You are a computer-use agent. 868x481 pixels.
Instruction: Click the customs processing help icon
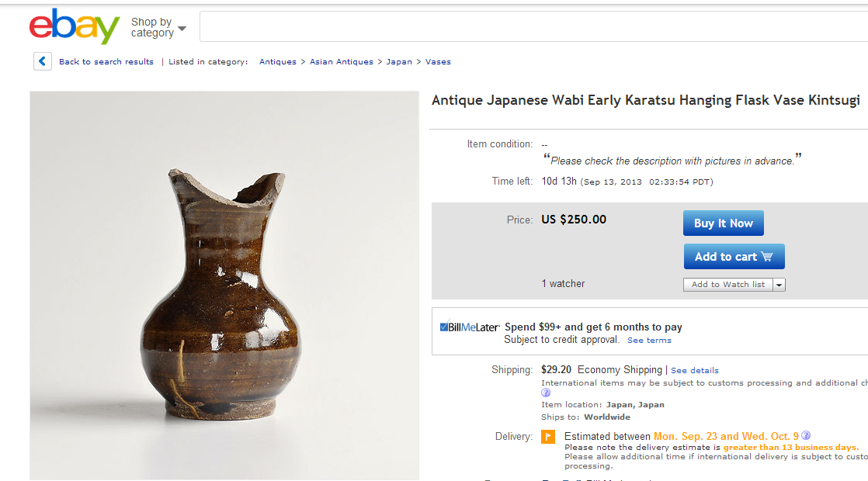[x=546, y=393]
